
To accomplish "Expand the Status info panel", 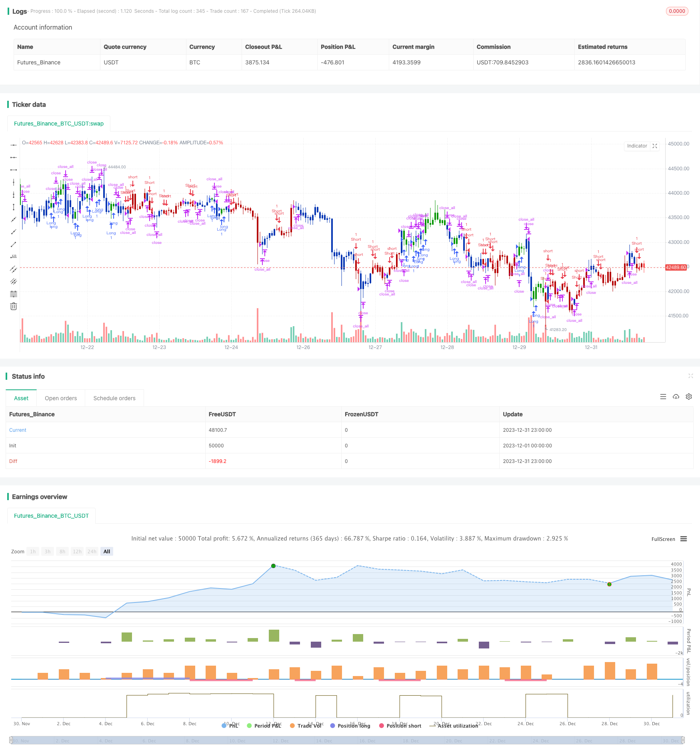I will point(690,376).
